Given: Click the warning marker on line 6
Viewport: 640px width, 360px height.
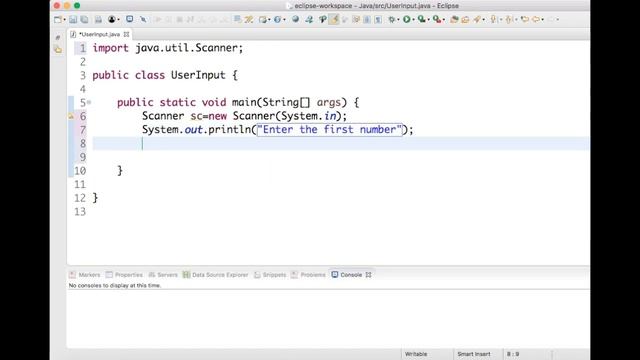Looking at the screenshot, I should coord(71,116).
